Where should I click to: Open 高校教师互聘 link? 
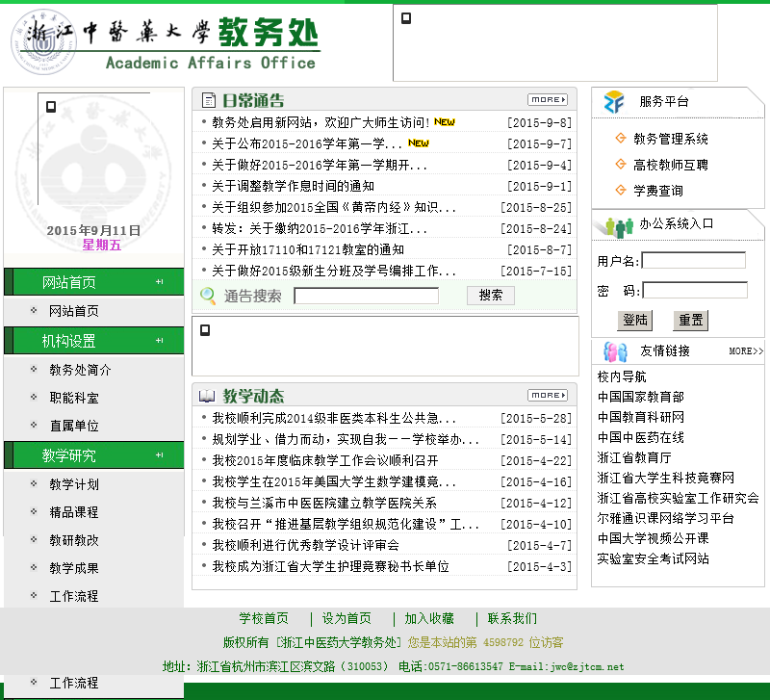(x=671, y=165)
